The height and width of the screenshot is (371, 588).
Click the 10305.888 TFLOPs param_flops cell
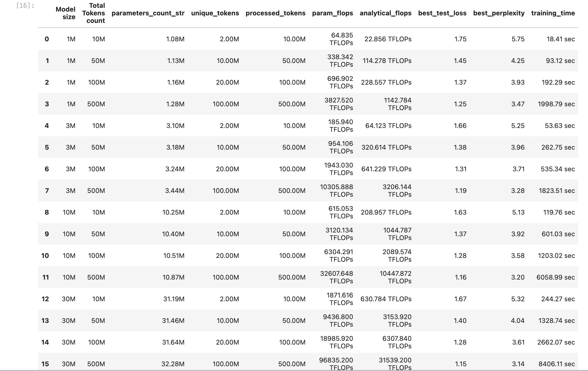(336, 191)
